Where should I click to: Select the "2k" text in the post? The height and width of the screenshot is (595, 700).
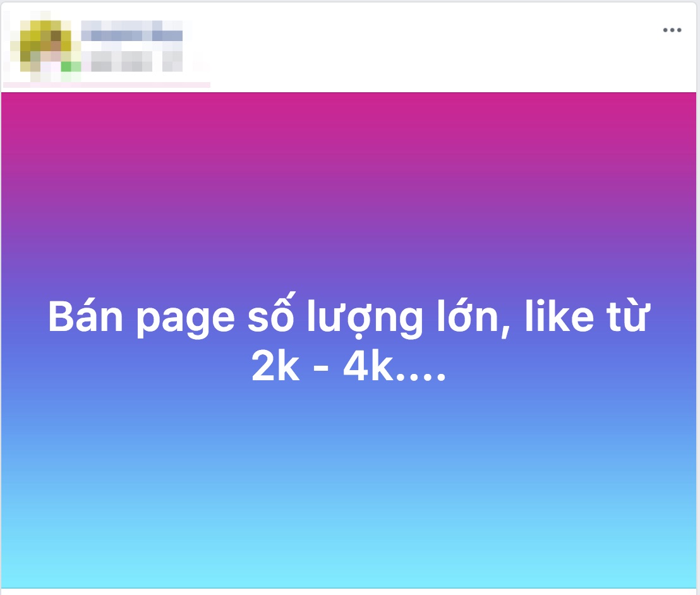click(275, 366)
